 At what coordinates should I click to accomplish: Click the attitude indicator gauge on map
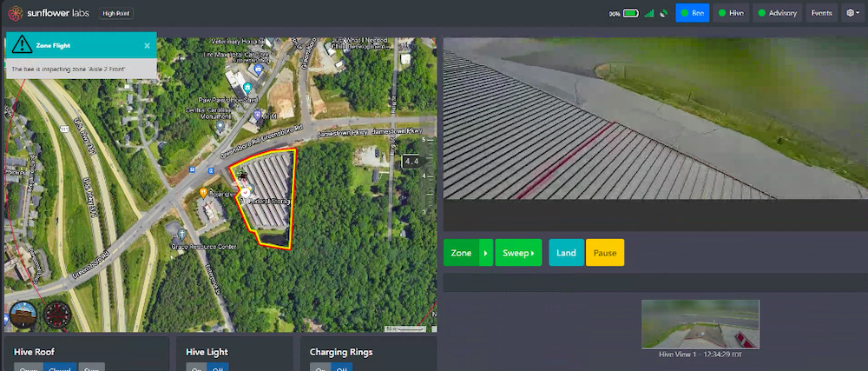(23, 313)
